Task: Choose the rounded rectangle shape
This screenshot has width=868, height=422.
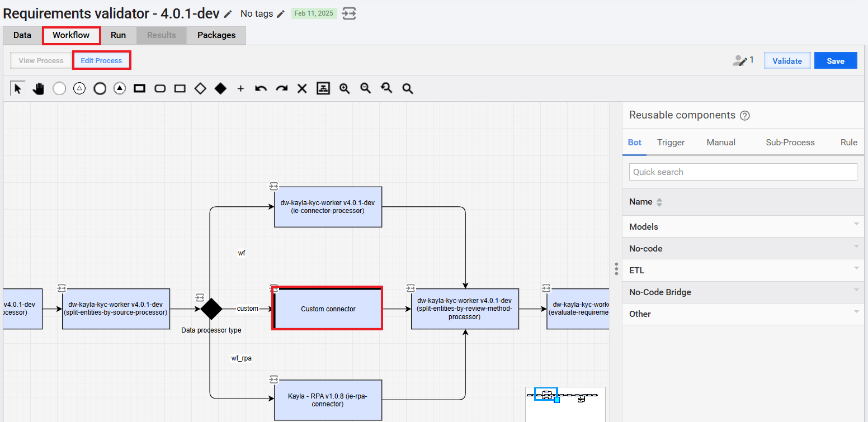Action: pos(160,88)
